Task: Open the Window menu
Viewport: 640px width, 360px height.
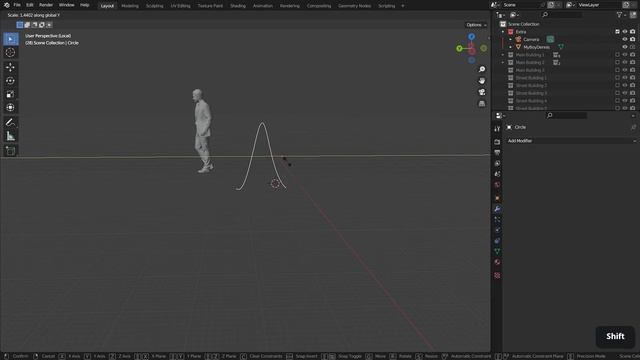Action: coord(67,5)
